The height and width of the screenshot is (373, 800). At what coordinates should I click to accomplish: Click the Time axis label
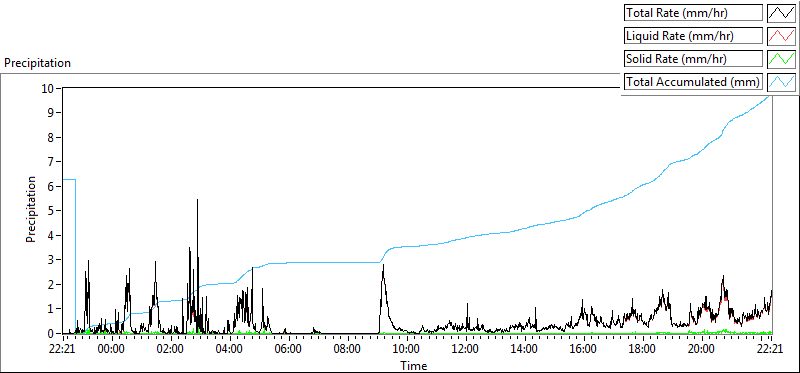click(414, 365)
